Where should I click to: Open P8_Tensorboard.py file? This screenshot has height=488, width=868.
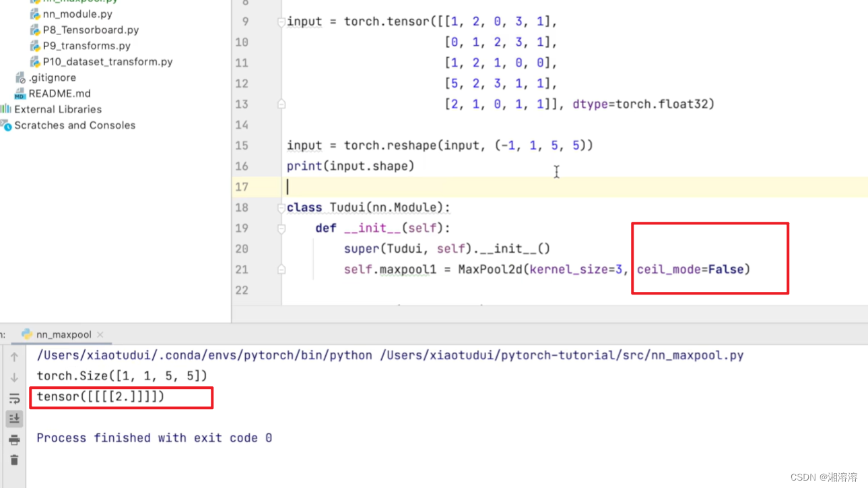click(91, 30)
